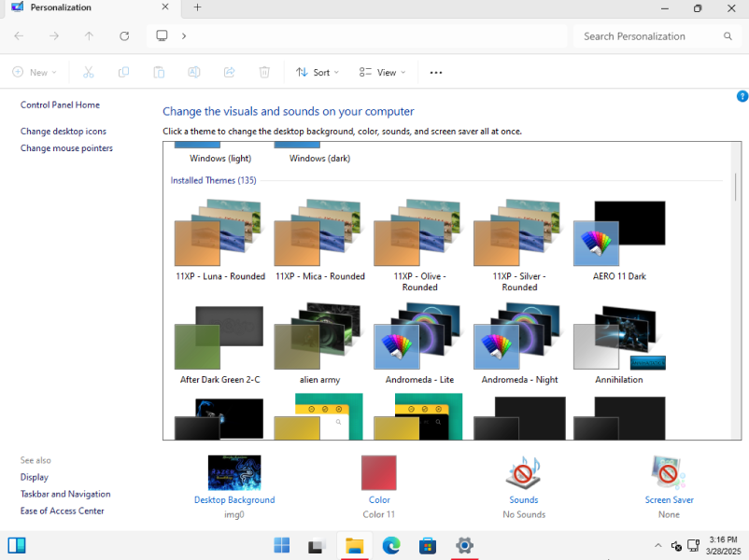The image size is (749, 560).
Task: Open Settings gear on the taskbar
Action: tap(464, 545)
